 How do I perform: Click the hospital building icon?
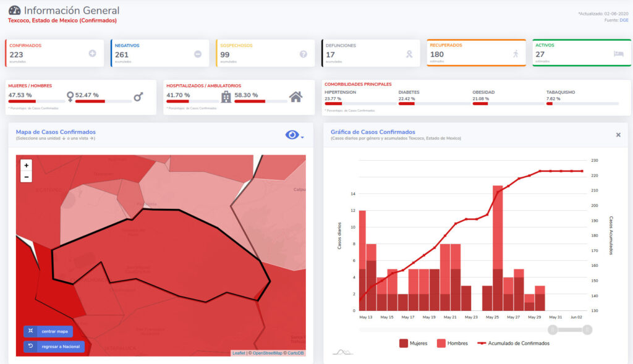(x=226, y=96)
